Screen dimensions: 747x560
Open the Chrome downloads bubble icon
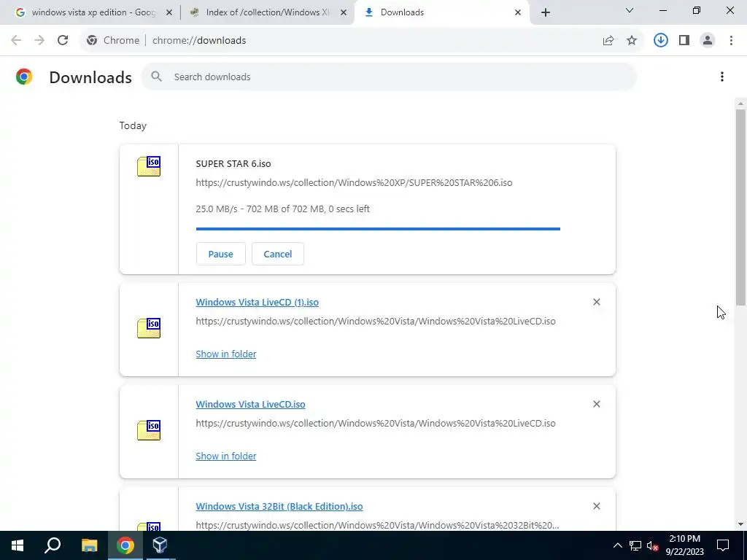(x=660, y=41)
